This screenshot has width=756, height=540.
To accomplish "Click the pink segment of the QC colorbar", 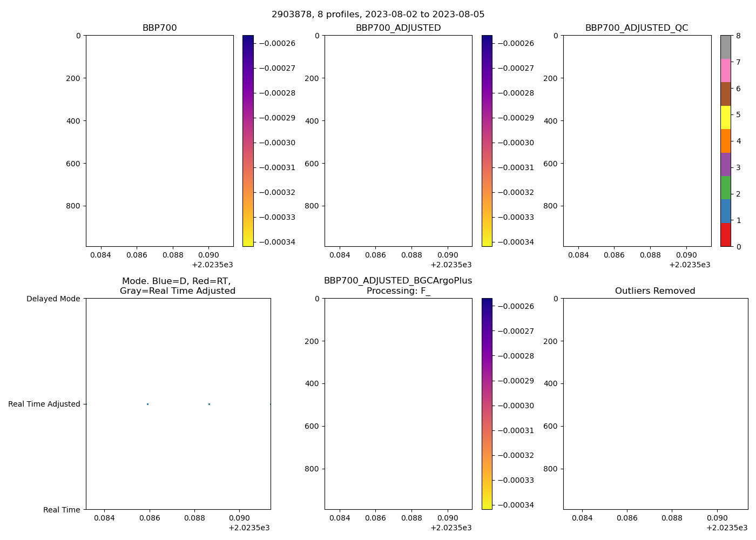I will pyautogui.click(x=725, y=71).
